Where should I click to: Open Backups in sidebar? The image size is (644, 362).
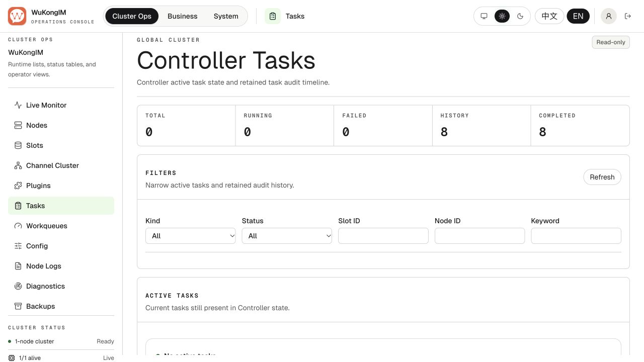[x=61, y=306]
